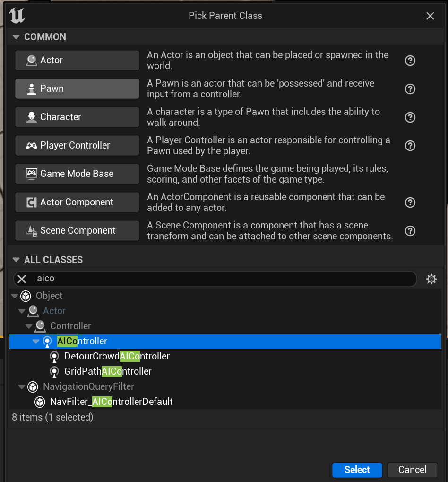Click the help icon beside Actor description
The height and width of the screenshot is (482, 448).
[410, 61]
